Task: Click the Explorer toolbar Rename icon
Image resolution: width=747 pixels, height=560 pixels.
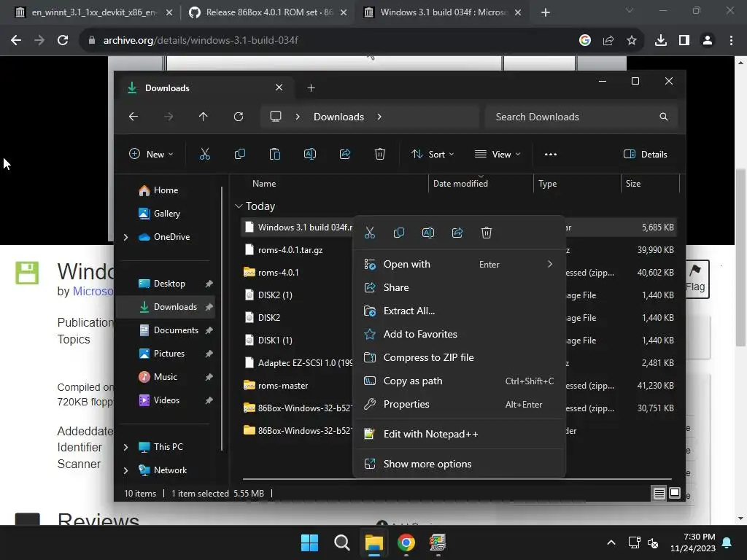Action: click(x=310, y=155)
